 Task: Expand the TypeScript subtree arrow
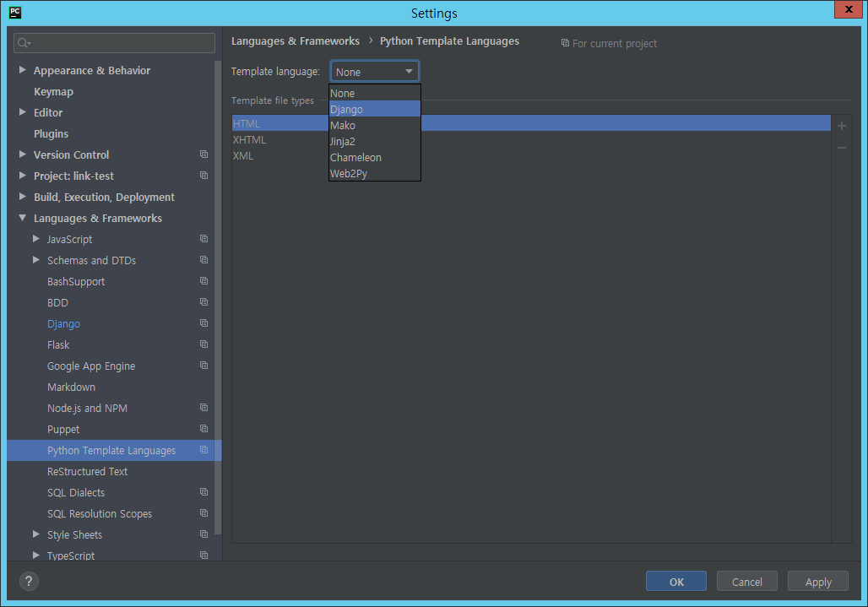click(x=36, y=555)
